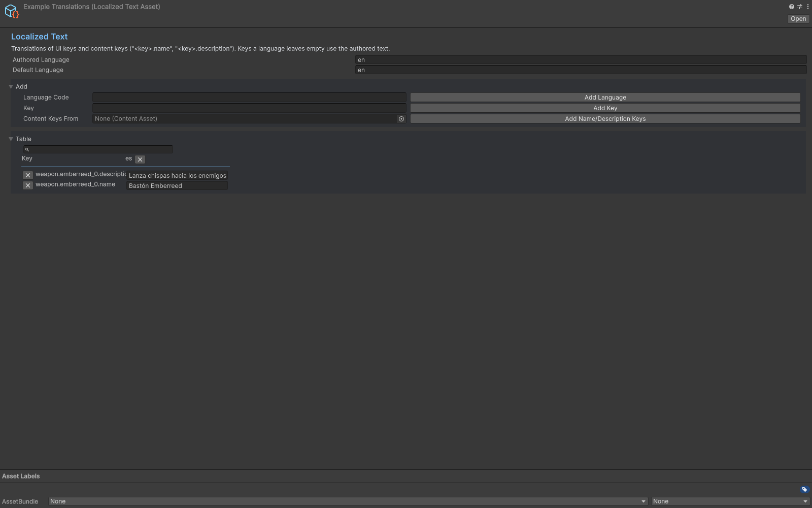Click the Localized Text Asset icon in header
Image resolution: width=812 pixels, height=508 pixels.
tap(12, 11)
